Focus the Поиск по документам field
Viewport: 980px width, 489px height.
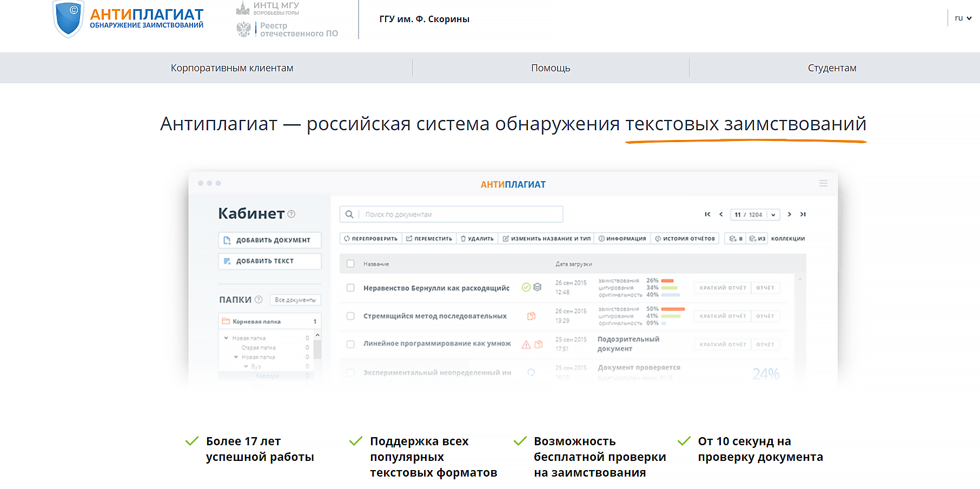451,215
